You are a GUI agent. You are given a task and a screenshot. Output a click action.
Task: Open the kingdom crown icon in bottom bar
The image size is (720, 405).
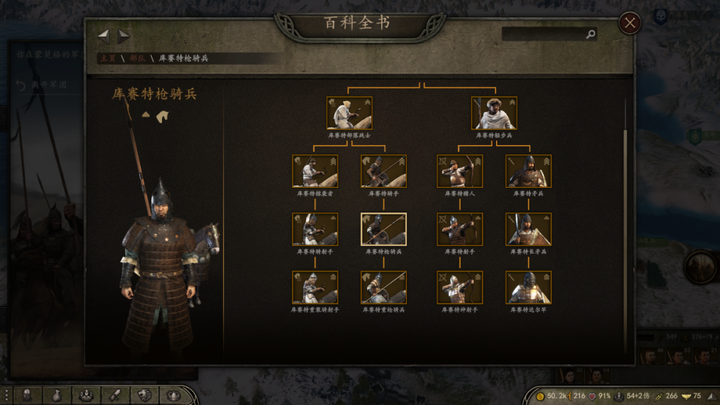174,395
